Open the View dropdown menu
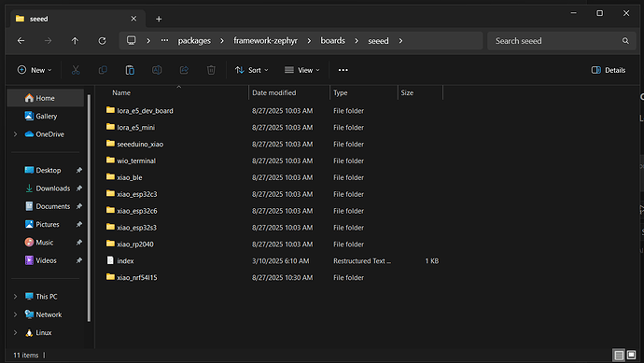The image size is (644, 363). coord(301,70)
